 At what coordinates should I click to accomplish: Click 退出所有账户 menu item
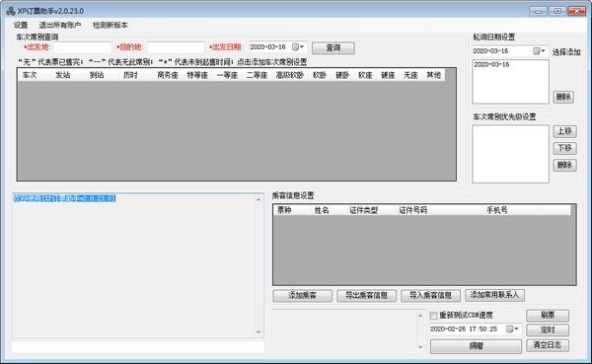coord(59,26)
